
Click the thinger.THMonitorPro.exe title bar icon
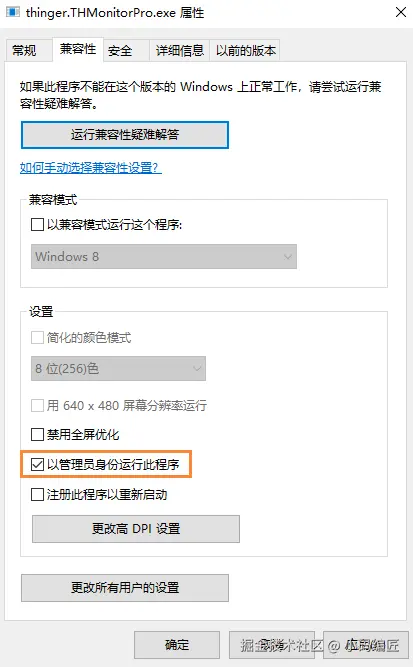(13, 12)
